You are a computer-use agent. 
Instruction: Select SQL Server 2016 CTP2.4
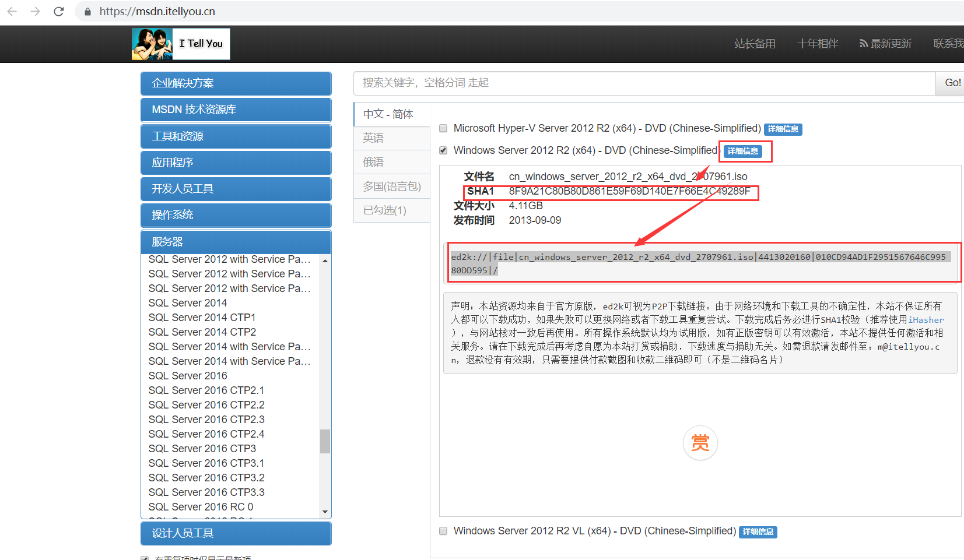[x=206, y=434]
